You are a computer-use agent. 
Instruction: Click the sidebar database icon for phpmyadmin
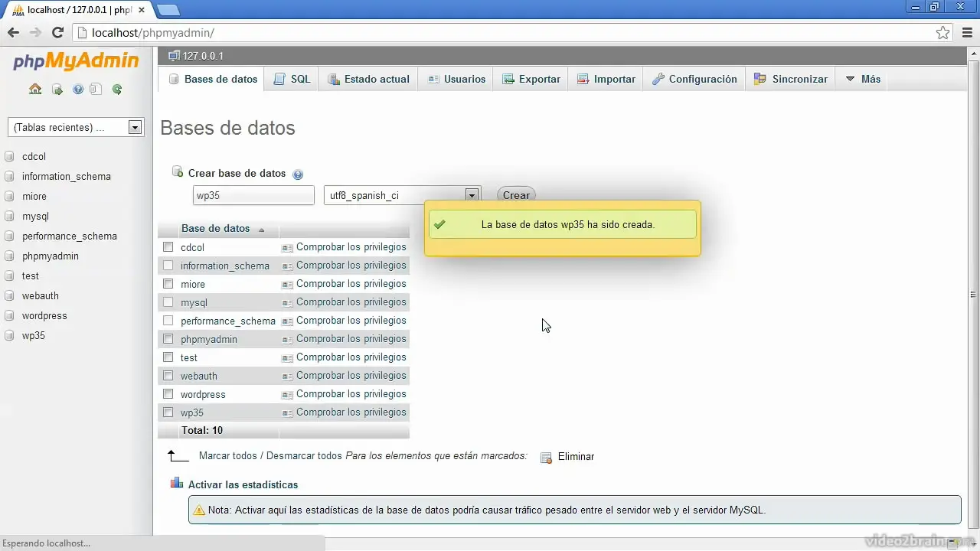(x=9, y=256)
